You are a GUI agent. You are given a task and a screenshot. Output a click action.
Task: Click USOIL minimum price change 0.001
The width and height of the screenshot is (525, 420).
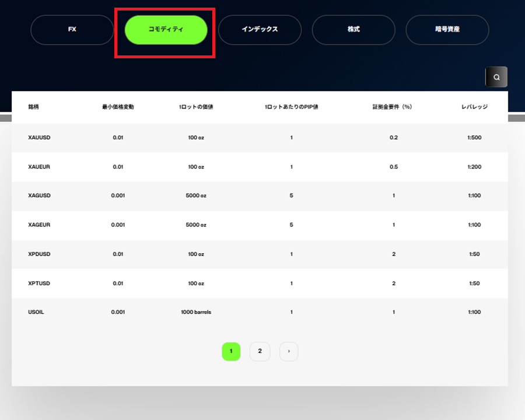(x=118, y=312)
